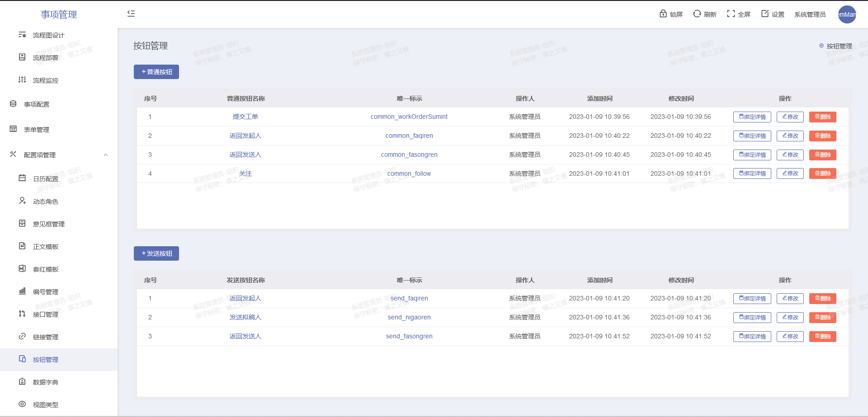Select 按钮管理 in the sidebar
868x417 pixels.
click(45, 360)
